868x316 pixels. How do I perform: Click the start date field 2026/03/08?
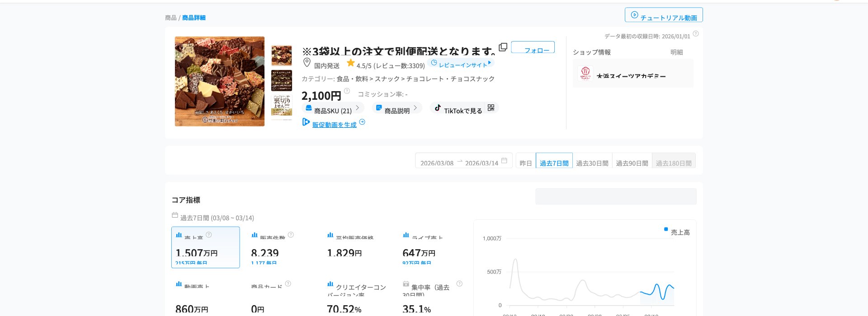pyautogui.click(x=437, y=163)
